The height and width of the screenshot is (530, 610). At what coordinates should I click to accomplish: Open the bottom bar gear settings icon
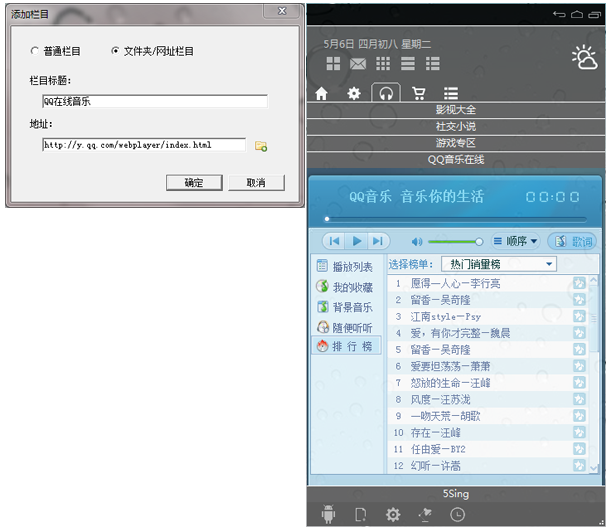(393, 514)
